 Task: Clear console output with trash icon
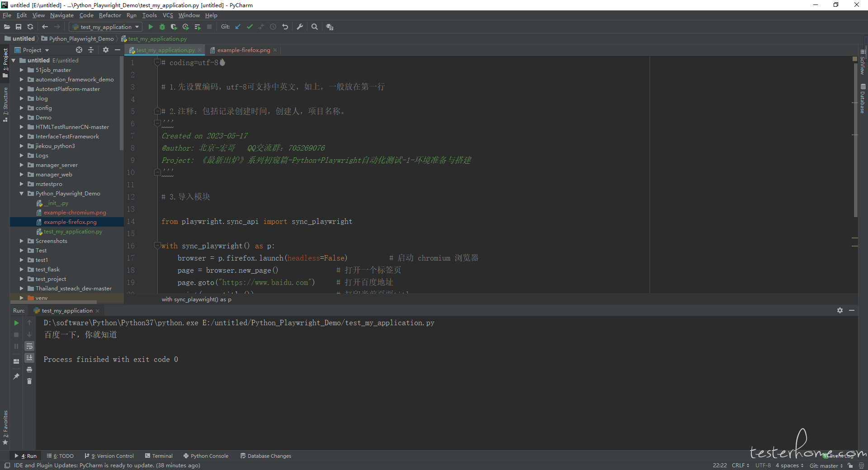point(29,381)
